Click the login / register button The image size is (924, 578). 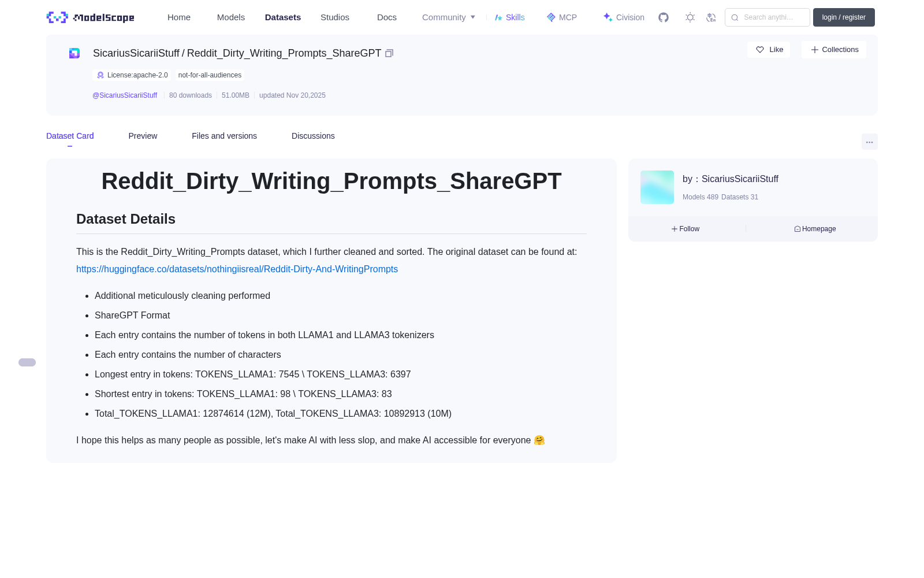pyautogui.click(x=844, y=17)
